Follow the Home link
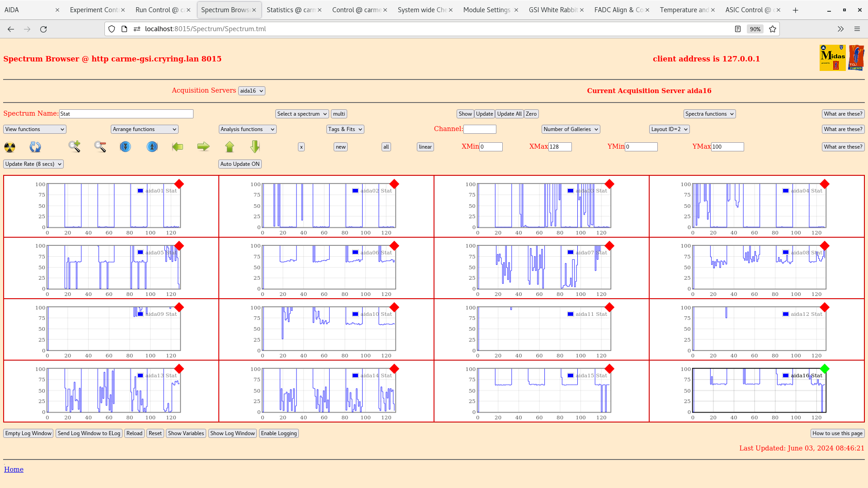The height and width of the screenshot is (488, 868). (14, 469)
